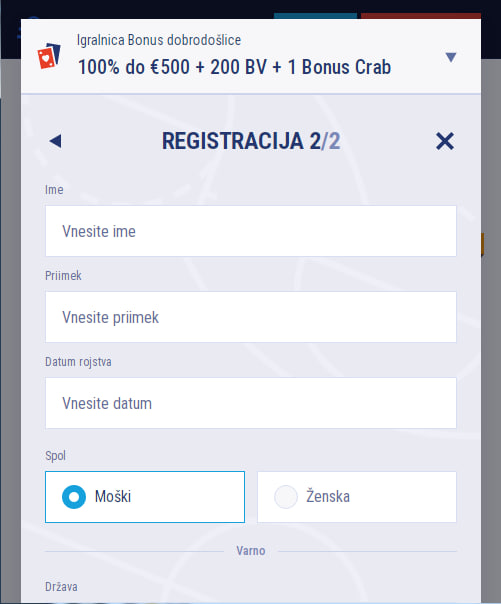Close the registration dialog with X

445,141
